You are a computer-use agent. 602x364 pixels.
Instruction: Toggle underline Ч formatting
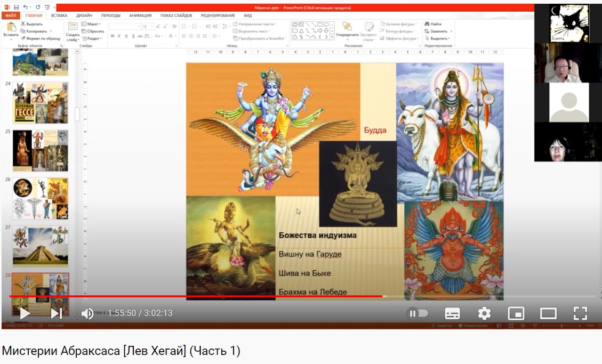point(126,36)
